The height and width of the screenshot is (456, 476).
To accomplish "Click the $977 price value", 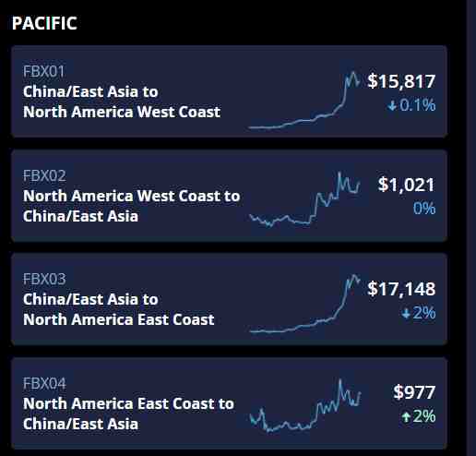I will click(414, 392).
